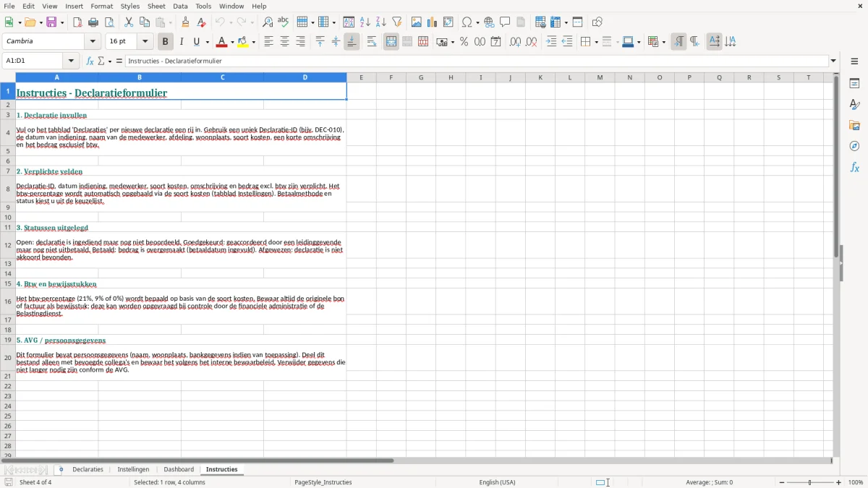Image resolution: width=868 pixels, height=488 pixels.
Task: Sort ascending A to Z
Action: pyautogui.click(x=365, y=22)
